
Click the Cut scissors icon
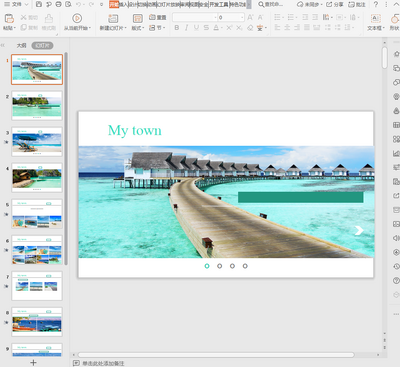point(24,17)
